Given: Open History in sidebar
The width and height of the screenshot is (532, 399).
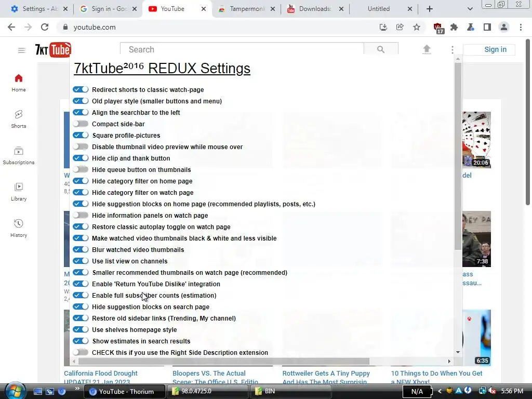Looking at the screenshot, I should (19, 228).
